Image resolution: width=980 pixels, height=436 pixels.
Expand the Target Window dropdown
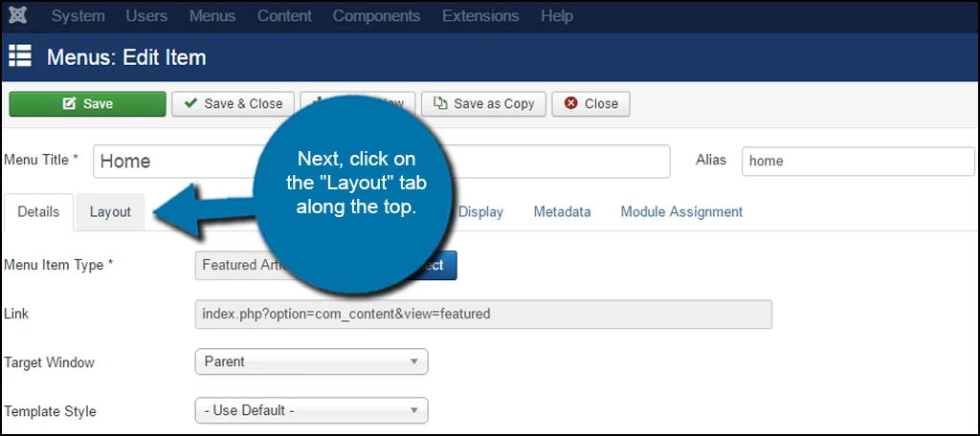(x=311, y=362)
